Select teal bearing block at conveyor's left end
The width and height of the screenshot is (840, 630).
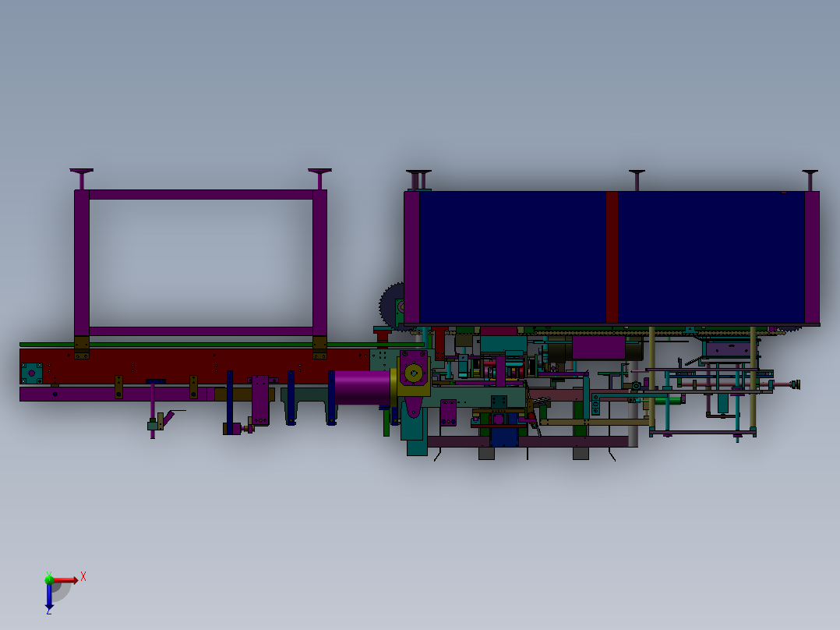tap(32, 373)
